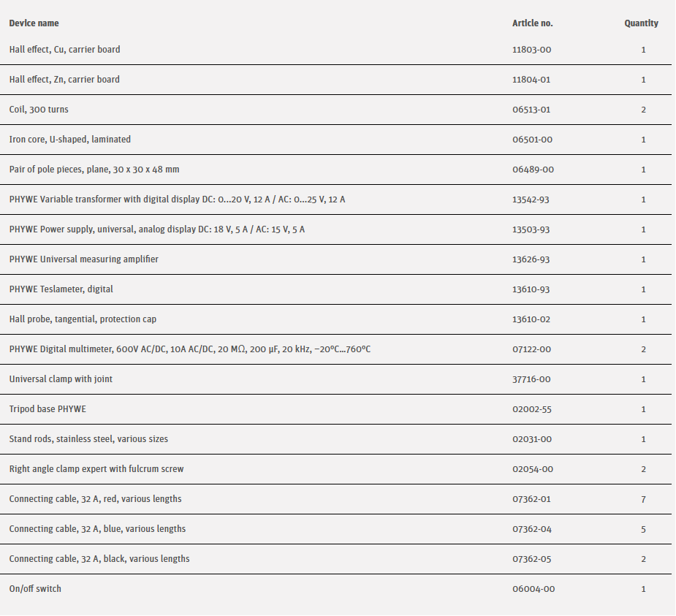This screenshot has width=676, height=616.
Task: Click the red connecting cable quantity 7
Action: (x=643, y=499)
